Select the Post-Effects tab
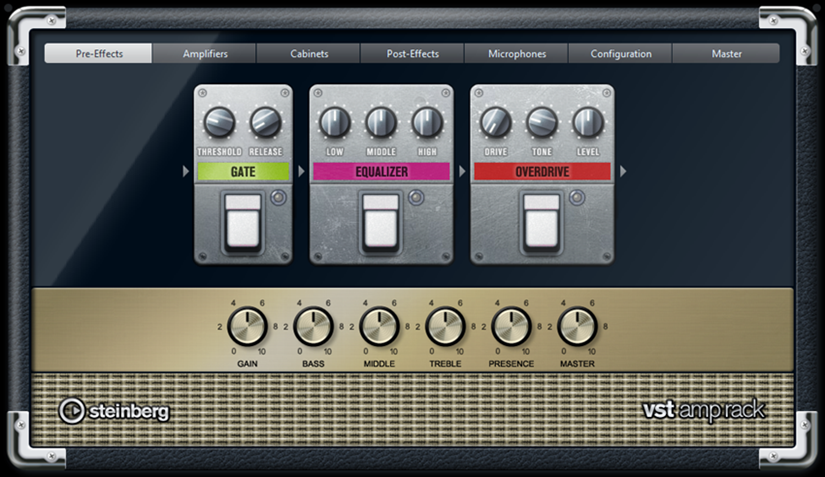825x477 pixels. [412, 54]
